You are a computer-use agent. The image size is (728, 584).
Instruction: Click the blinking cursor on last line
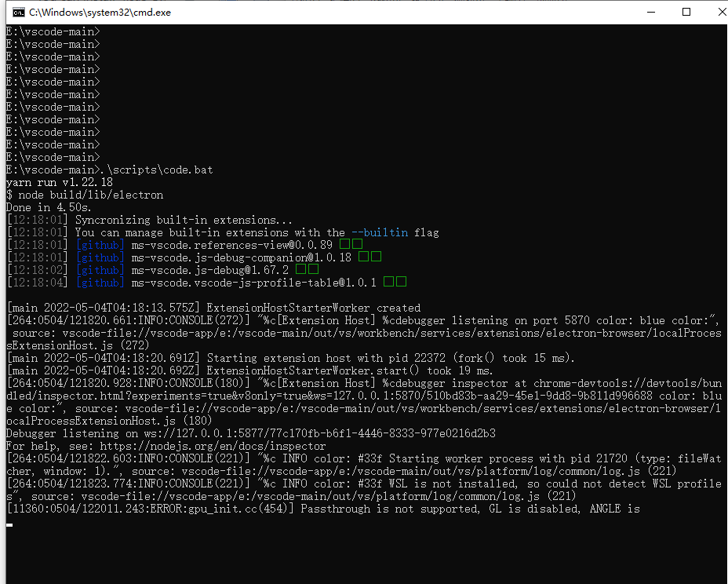[9, 524]
